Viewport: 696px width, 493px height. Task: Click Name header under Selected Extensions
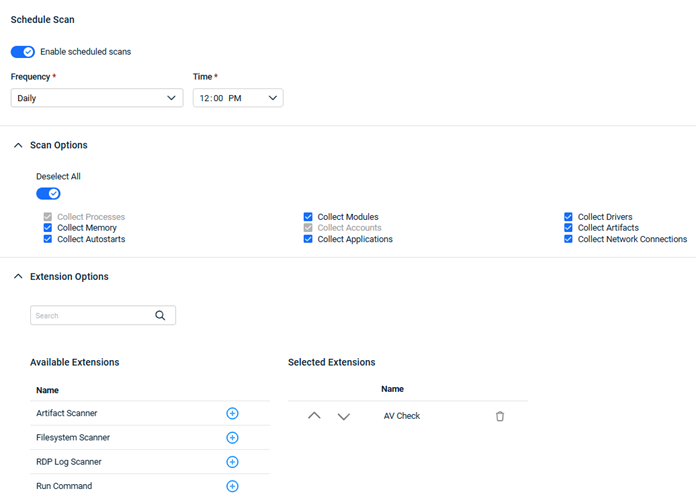point(392,389)
